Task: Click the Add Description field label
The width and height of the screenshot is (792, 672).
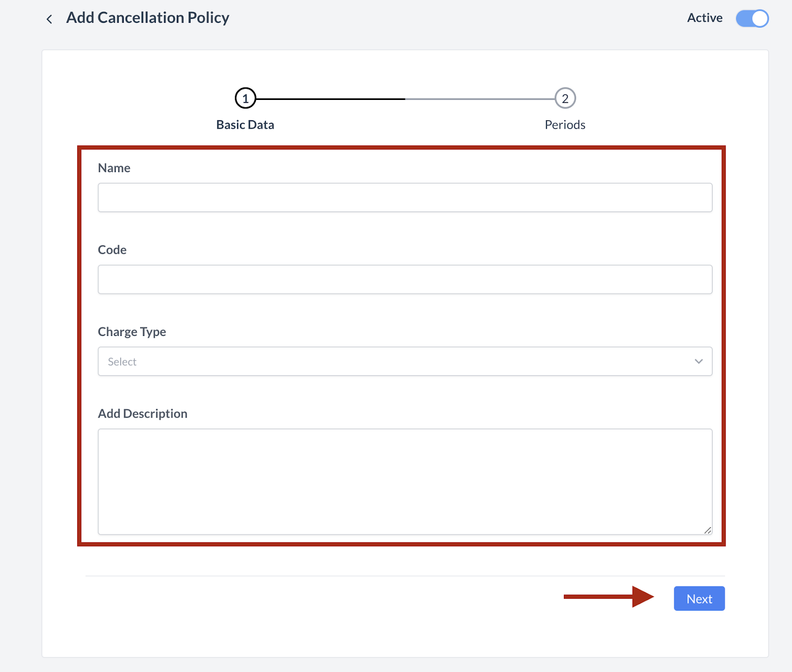Action: click(143, 414)
